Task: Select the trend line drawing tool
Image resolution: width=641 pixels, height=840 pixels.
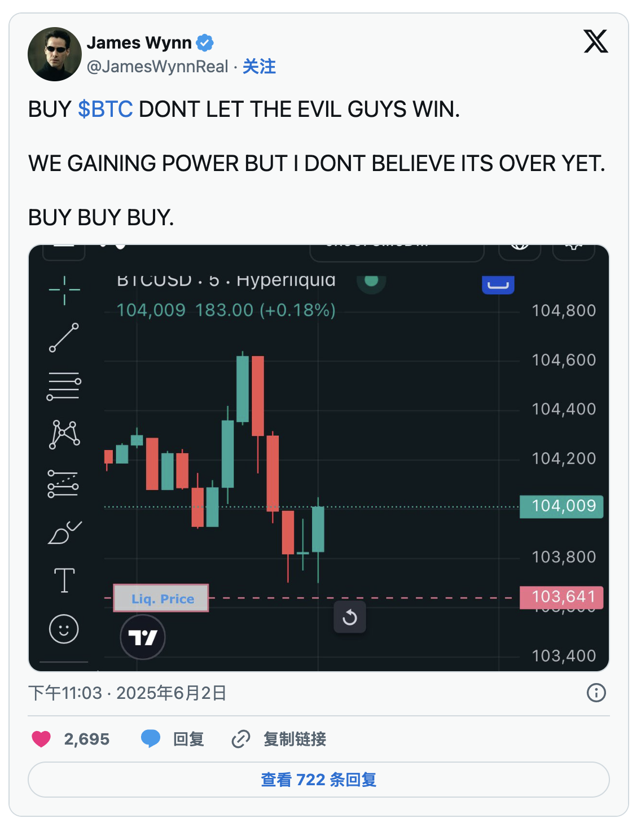Action: coord(64,338)
